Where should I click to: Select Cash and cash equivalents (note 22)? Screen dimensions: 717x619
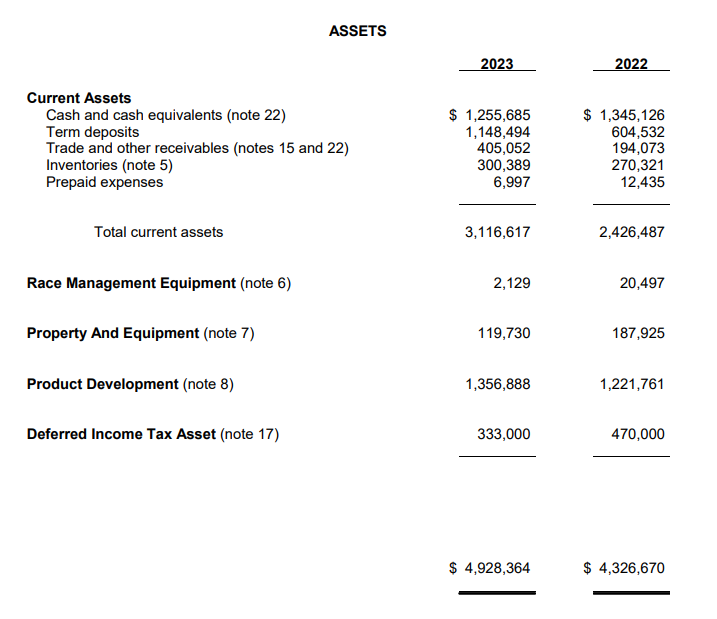click(166, 115)
